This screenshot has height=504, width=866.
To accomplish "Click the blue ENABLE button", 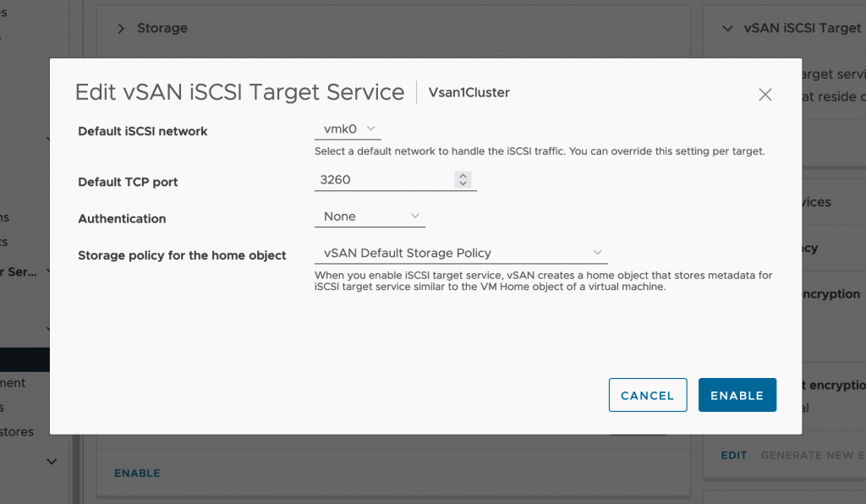I will (737, 395).
